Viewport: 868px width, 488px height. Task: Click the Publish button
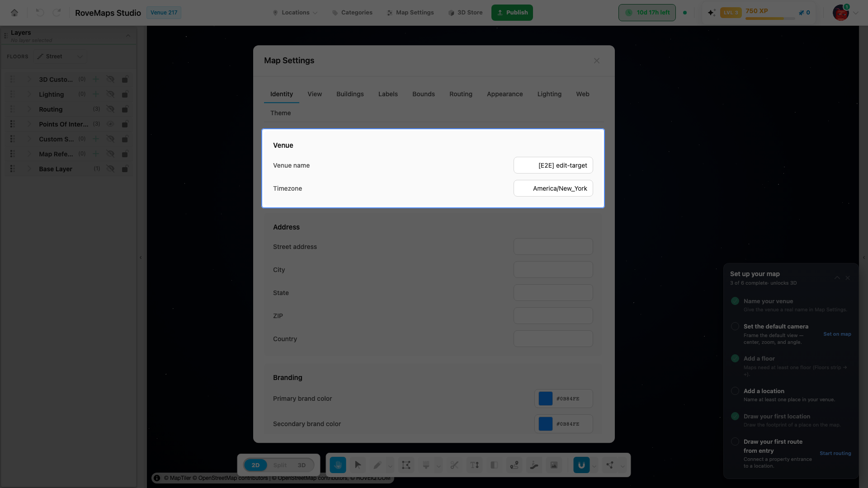pyautogui.click(x=512, y=13)
